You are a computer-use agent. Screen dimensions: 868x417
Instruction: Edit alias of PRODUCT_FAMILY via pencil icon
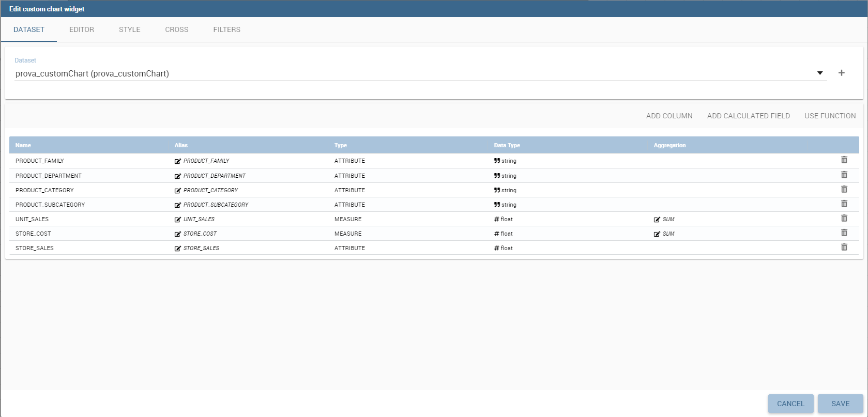pos(178,161)
